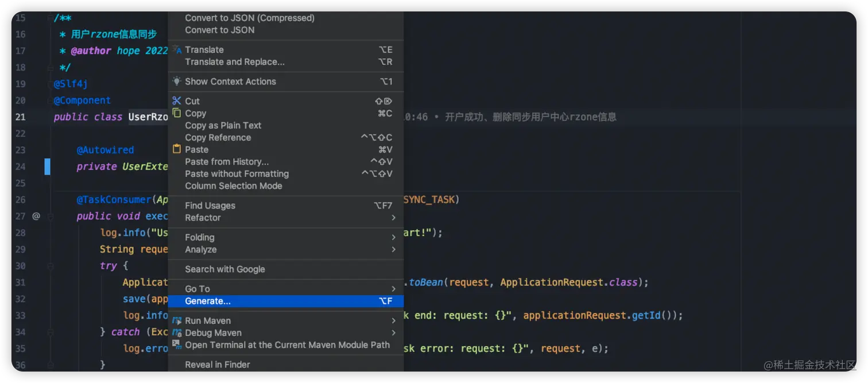868x383 pixels.
Task: Select Reveal in Finder
Action: [286, 364]
